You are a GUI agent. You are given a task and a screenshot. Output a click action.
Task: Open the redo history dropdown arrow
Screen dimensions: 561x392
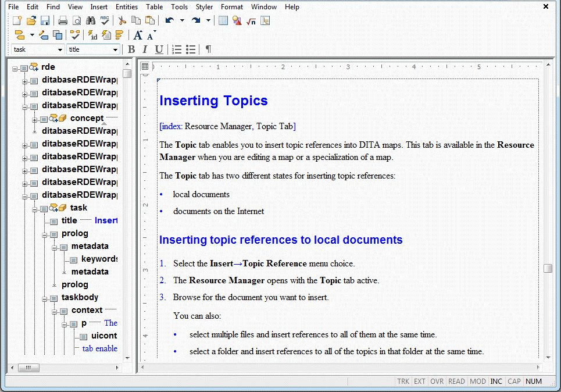click(x=208, y=21)
